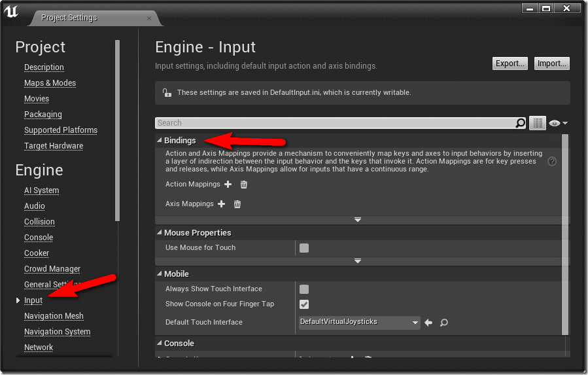Show advanced options under Mouse Properties

pyautogui.click(x=358, y=261)
